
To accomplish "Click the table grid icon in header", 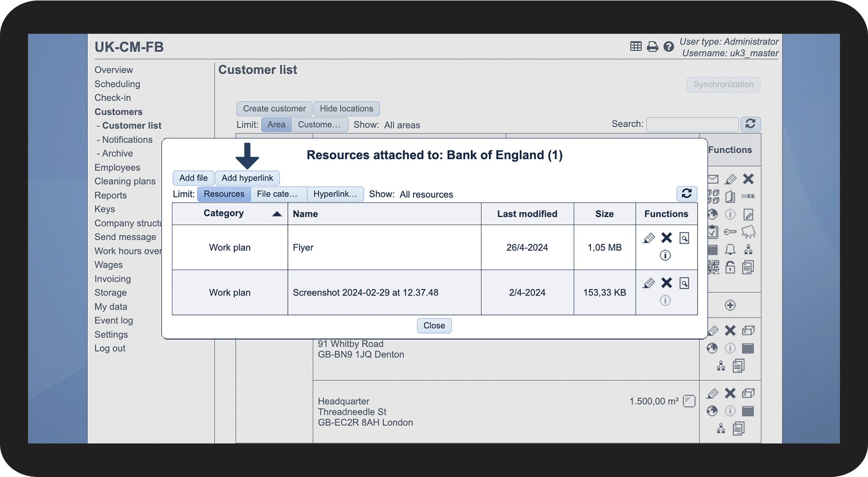I will click(636, 47).
